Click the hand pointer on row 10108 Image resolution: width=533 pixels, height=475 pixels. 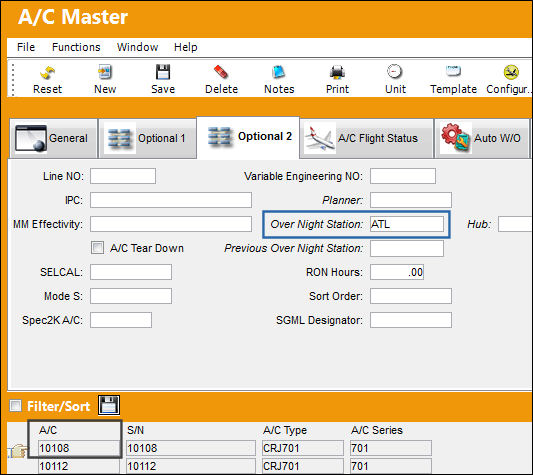18,451
